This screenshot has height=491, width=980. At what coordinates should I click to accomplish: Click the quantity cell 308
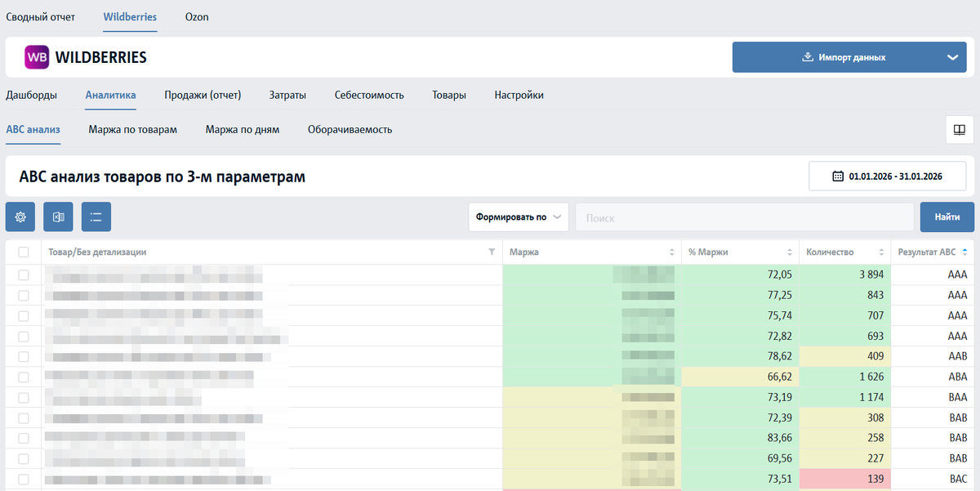(844, 417)
